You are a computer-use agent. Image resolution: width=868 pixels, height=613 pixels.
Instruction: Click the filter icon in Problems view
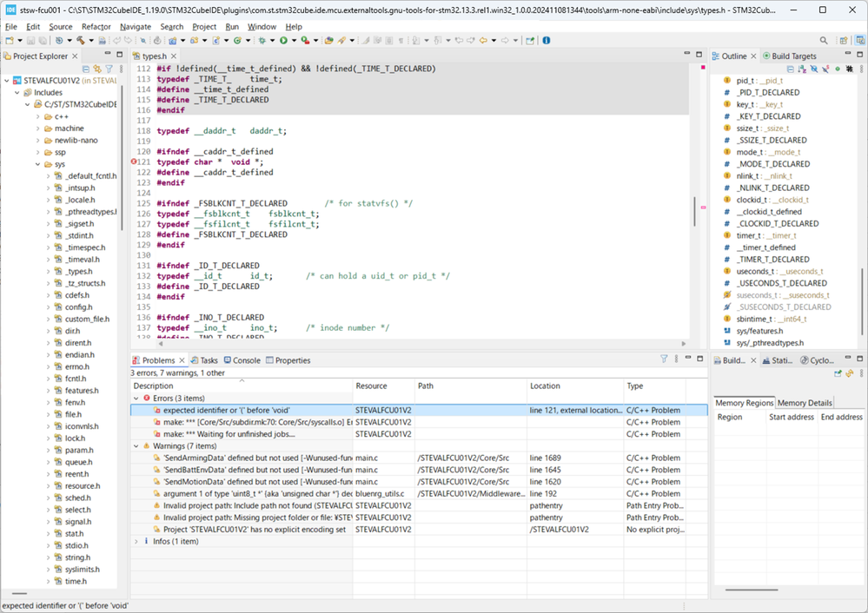[x=663, y=359]
